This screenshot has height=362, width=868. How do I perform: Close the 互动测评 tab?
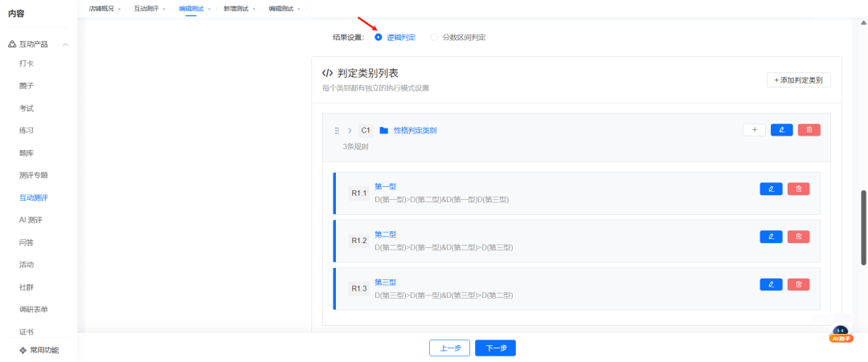[165, 9]
